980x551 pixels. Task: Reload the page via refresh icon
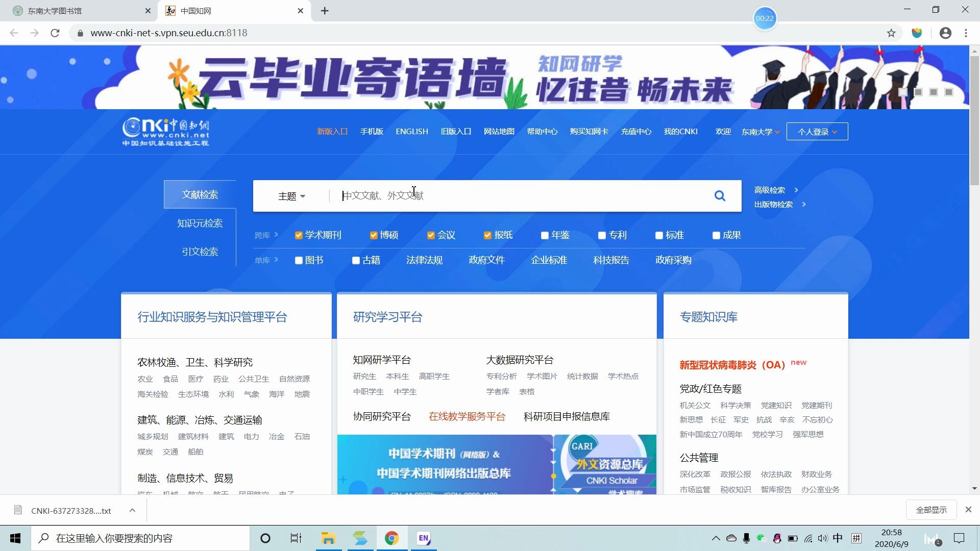(56, 33)
